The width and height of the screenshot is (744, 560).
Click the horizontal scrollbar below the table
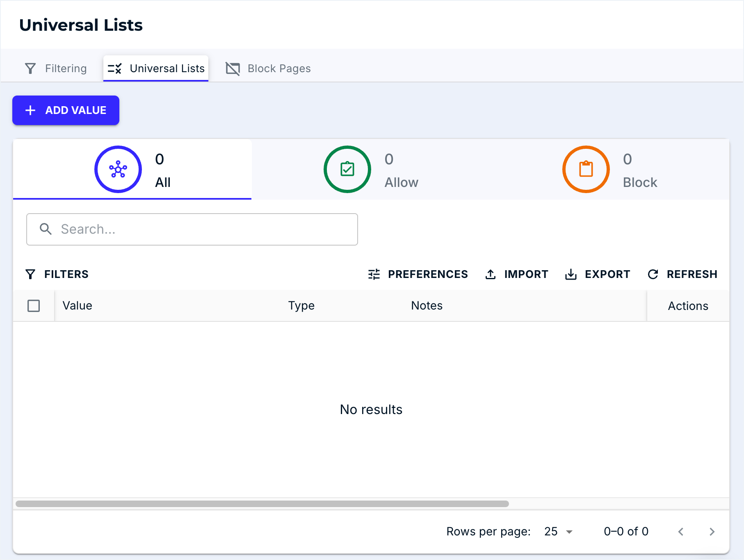[262, 504]
